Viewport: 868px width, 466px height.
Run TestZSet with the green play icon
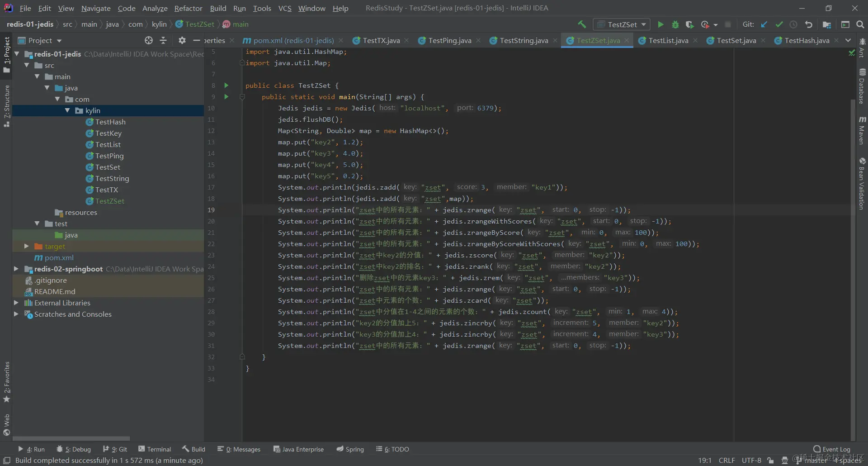point(660,24)
